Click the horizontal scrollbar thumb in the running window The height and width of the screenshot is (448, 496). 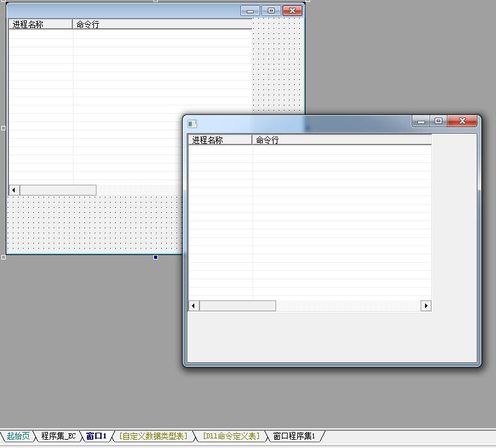coord(238,305)
